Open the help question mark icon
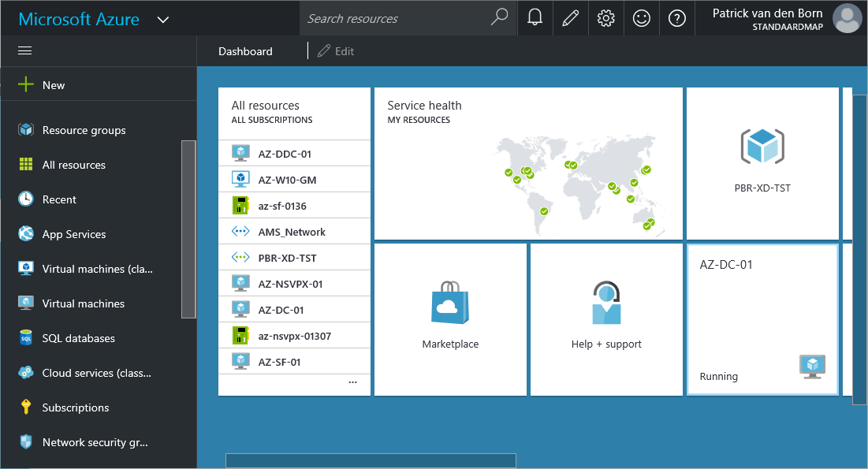Viewport: 868px width, 469px height. click(x=676, y=18)
